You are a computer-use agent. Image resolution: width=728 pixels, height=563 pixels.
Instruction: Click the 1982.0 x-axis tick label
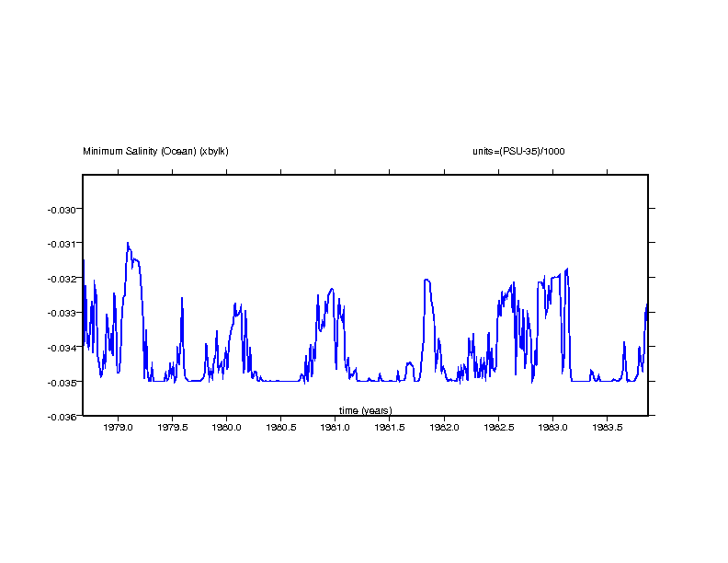[444, 428]
